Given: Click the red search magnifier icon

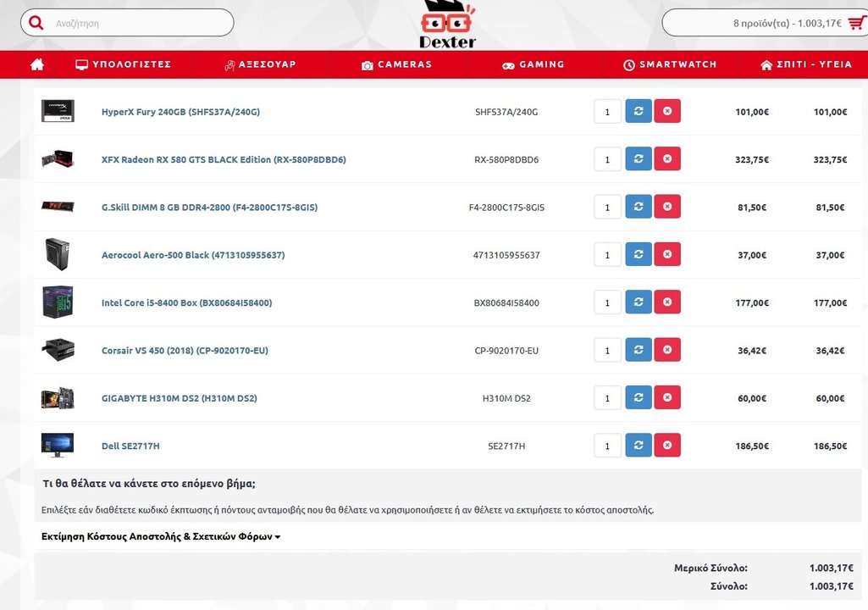Looking at the screenshot, I should (x=36, y=23).
